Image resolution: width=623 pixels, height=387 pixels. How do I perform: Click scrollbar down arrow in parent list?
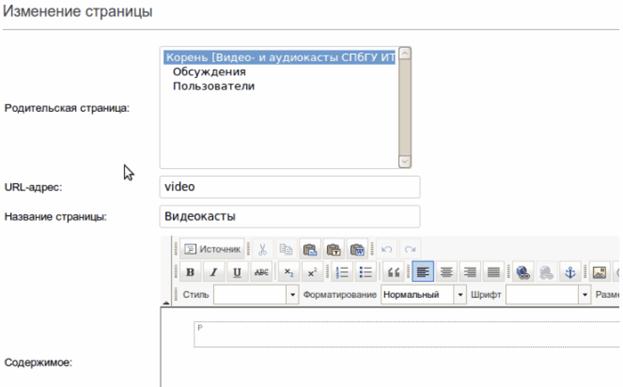(x=404, y=162)
